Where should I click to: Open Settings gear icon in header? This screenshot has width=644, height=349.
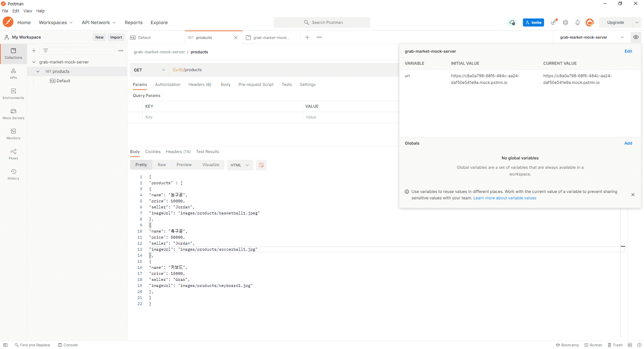[x=566, y=22]
